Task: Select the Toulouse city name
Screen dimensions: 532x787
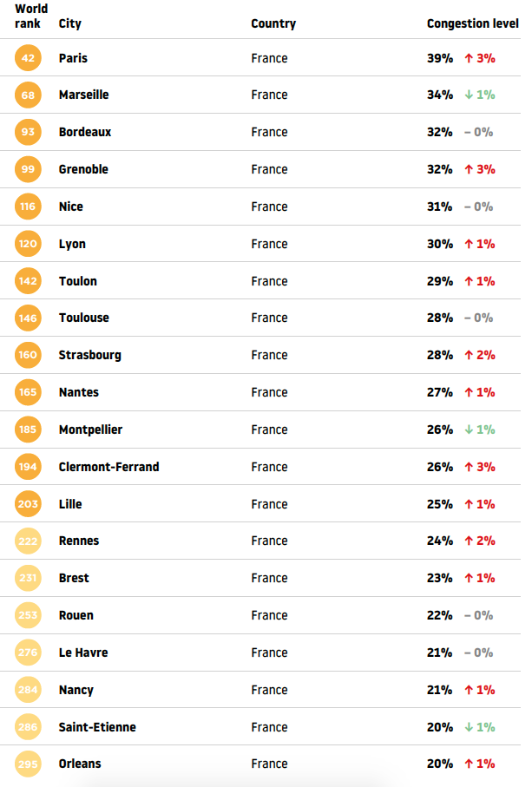Action: point(84,318)
